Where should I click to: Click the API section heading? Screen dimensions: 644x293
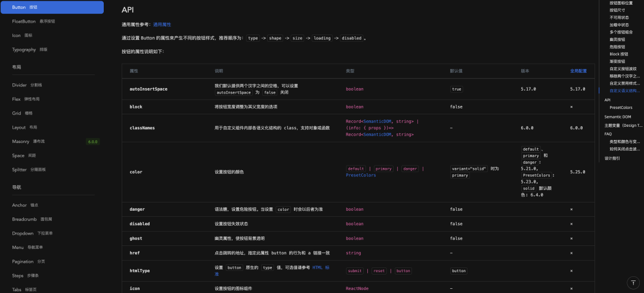(128, 10)
